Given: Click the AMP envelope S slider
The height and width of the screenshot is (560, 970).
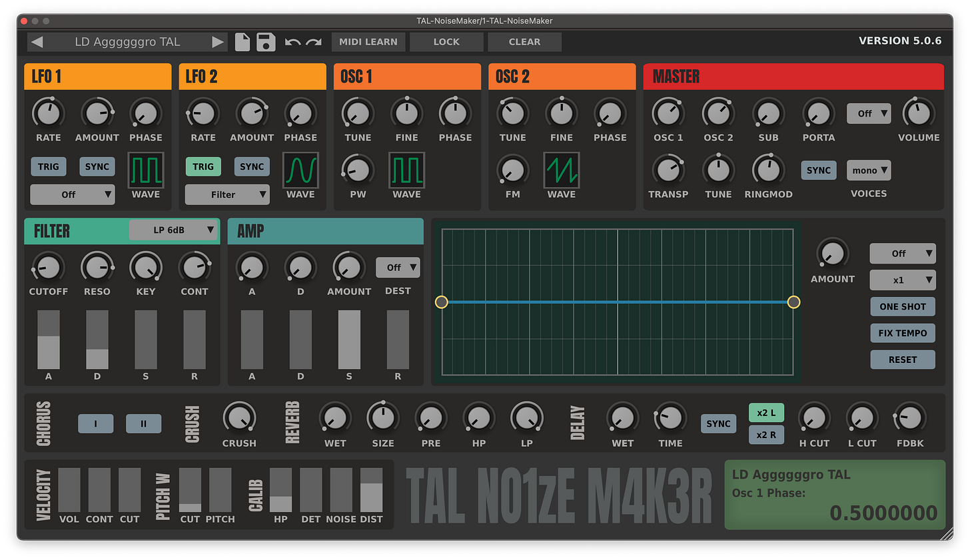Looking at the screenshot, I should pyautogui.click(x=349, y=340).
